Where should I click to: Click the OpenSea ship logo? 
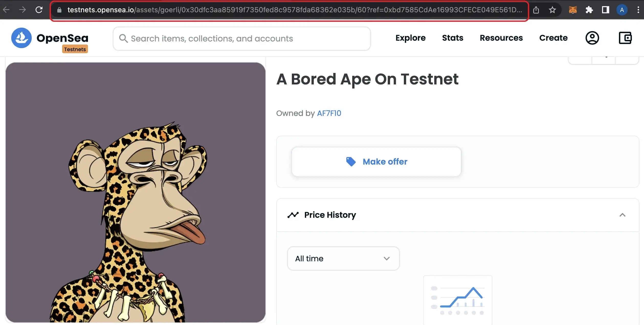pyautogui.click(x=21, y=38)
